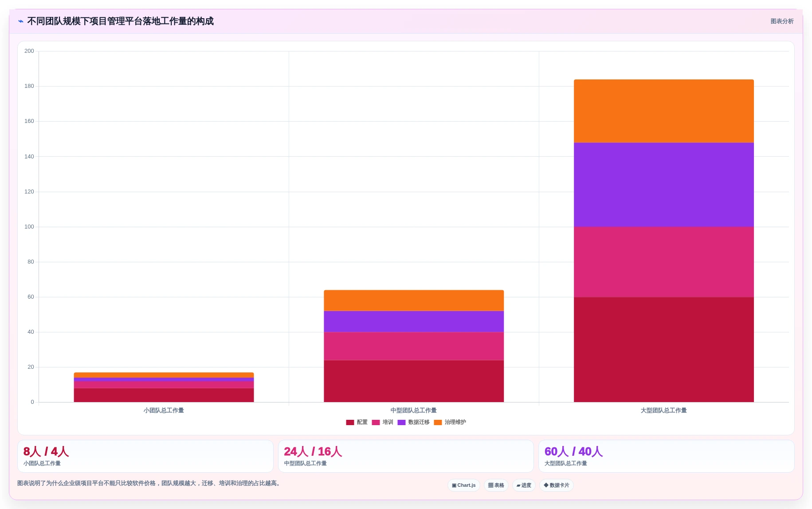
Task: Click the pink 培训 segment of the medium team bar
Action: (x=414, y=346)
